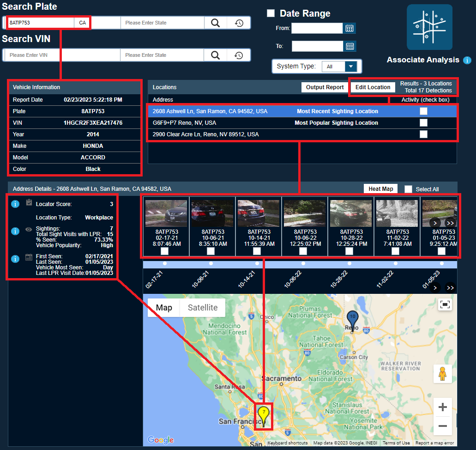Screen dimensions: 476x450
Task: Skip to the end of the date timeline
Action: tap(450, 287)
